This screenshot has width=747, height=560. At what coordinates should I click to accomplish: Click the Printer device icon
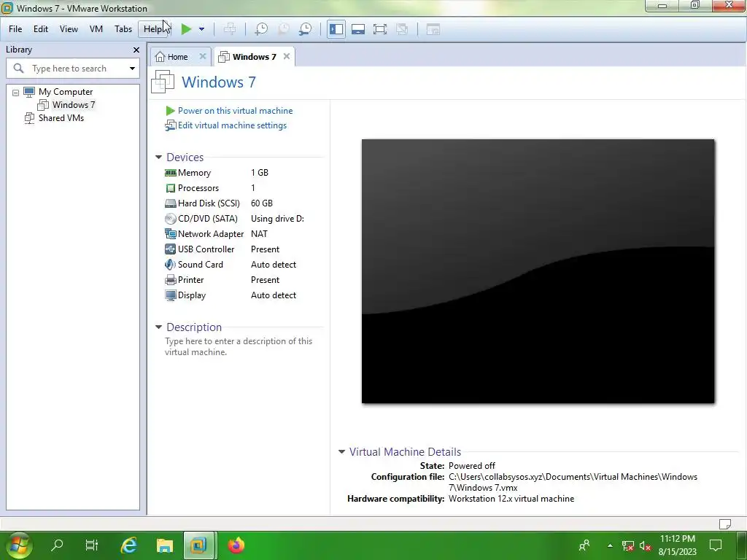pyautogui.click(x=170, y=279)
